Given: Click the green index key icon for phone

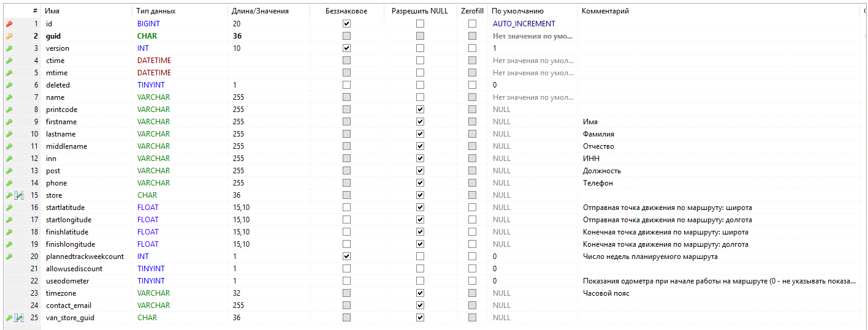Looking at the screenshot, I should 9,183.
